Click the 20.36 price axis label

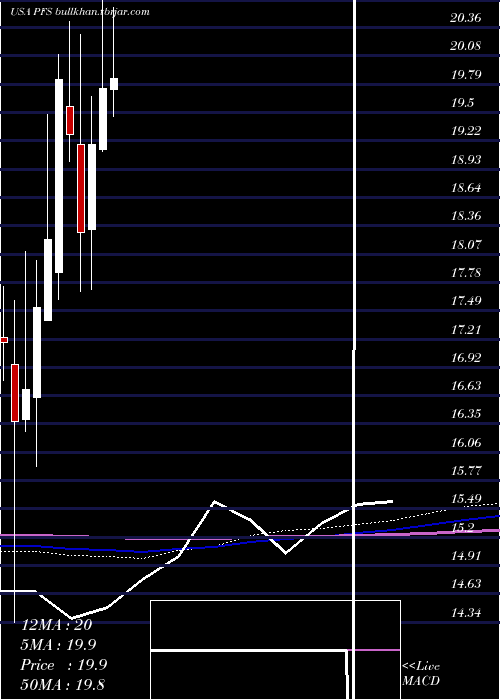click(466, 18)
